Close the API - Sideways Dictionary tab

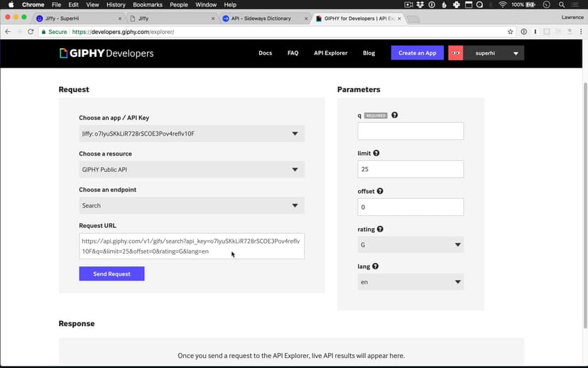coord(306,18)
